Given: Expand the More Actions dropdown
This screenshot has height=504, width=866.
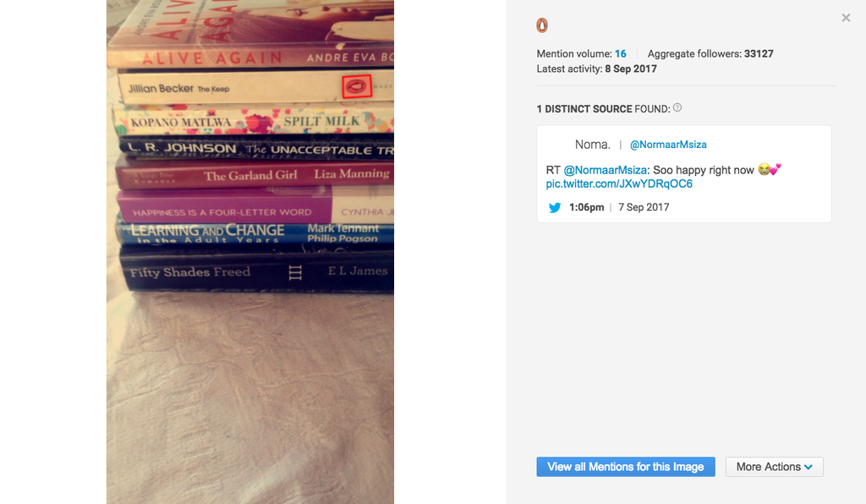Looking at the screenshot, I should (775, 467).
